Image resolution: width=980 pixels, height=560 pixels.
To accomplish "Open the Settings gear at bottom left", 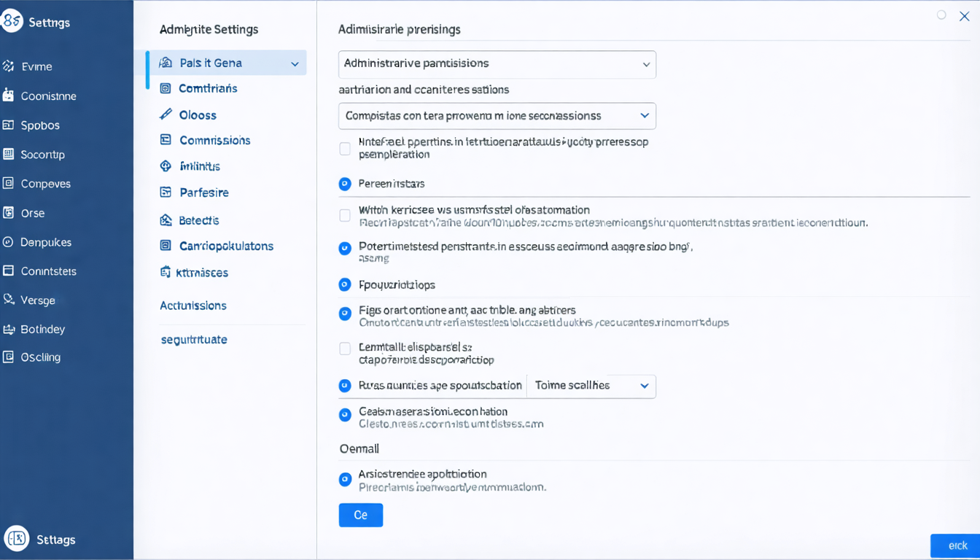I will [17, 540].
